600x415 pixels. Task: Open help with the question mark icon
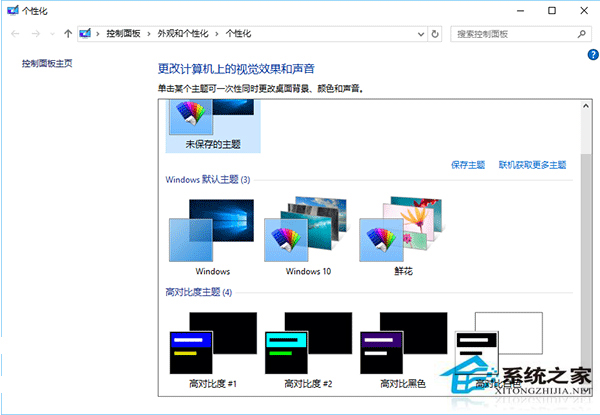pos(593,55)
